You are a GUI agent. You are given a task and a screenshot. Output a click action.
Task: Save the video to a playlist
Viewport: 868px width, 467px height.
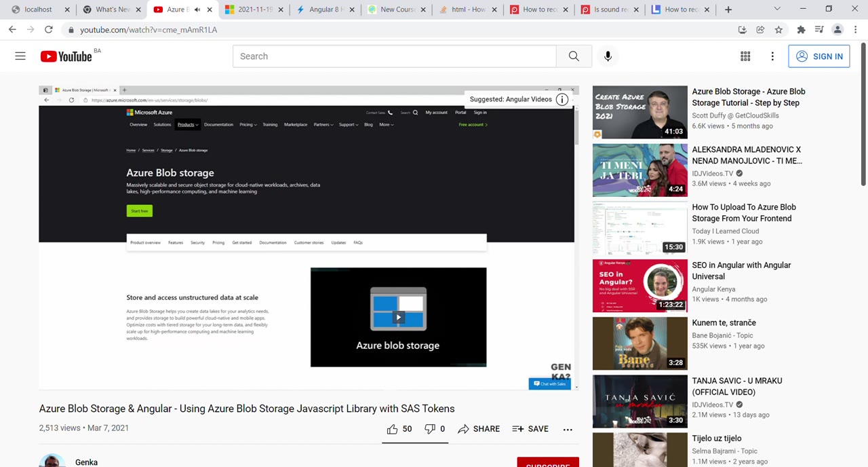tap(530, 428)
